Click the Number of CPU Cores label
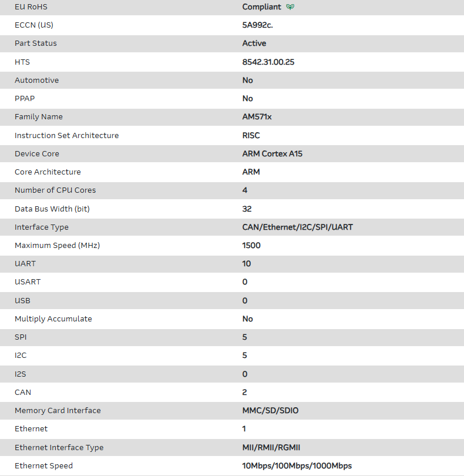The image size is (464, 476). tap(55, 190)
